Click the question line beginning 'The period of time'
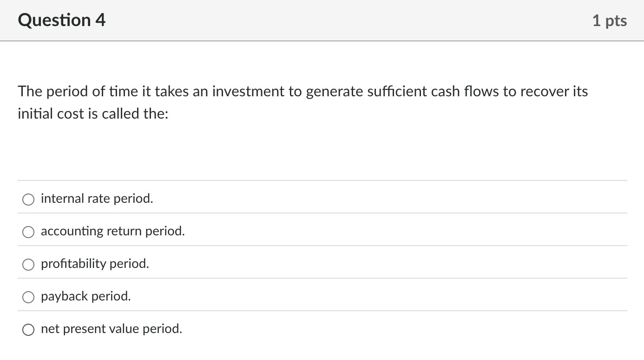Viewport: 644px width, 360px height. [302, 92]
